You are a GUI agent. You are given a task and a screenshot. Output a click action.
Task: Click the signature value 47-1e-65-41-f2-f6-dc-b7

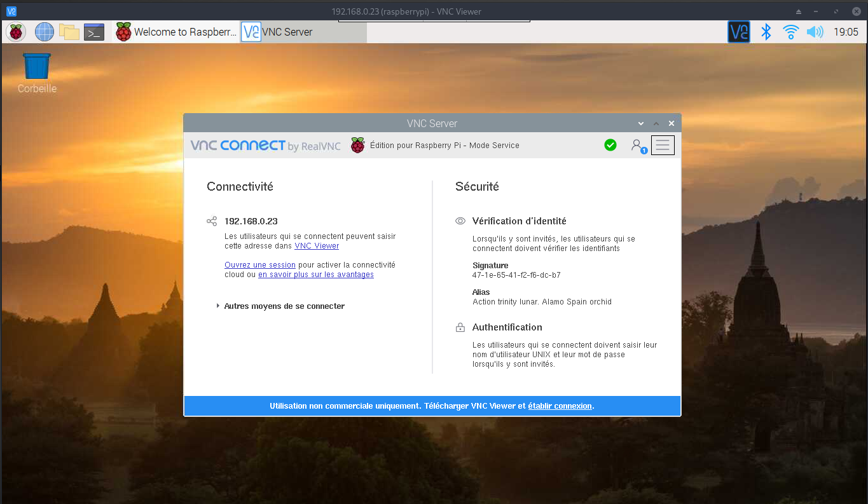pyautogui.click(x=516, y=275)
